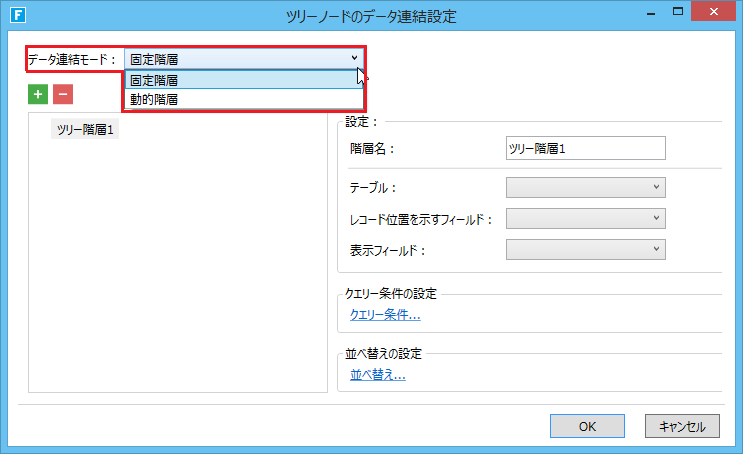The height and width of the screenshot is (454, 743).
Task: Click the green plus add-level button
Action: 38,94
